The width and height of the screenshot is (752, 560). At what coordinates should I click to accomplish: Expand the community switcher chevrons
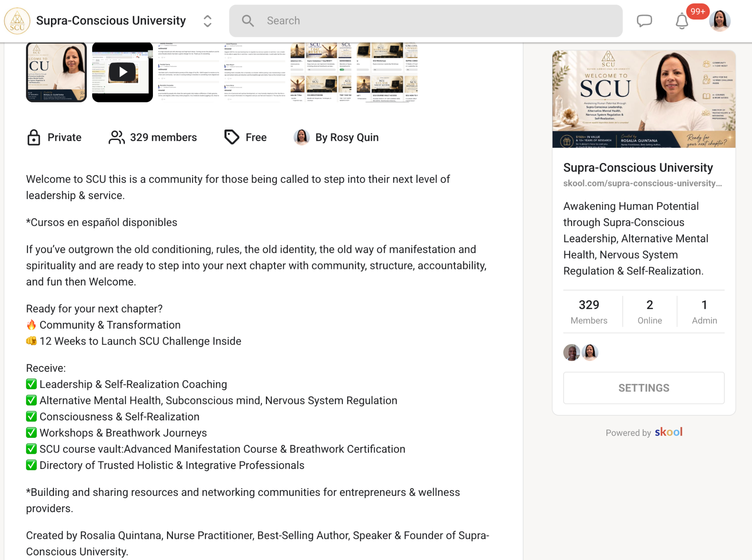coord(207,21)
